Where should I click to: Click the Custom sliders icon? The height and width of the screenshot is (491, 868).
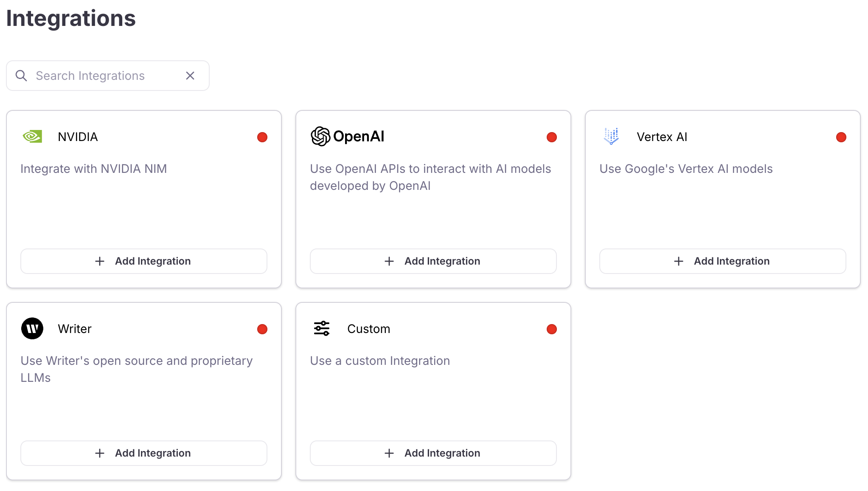(322, 328)
